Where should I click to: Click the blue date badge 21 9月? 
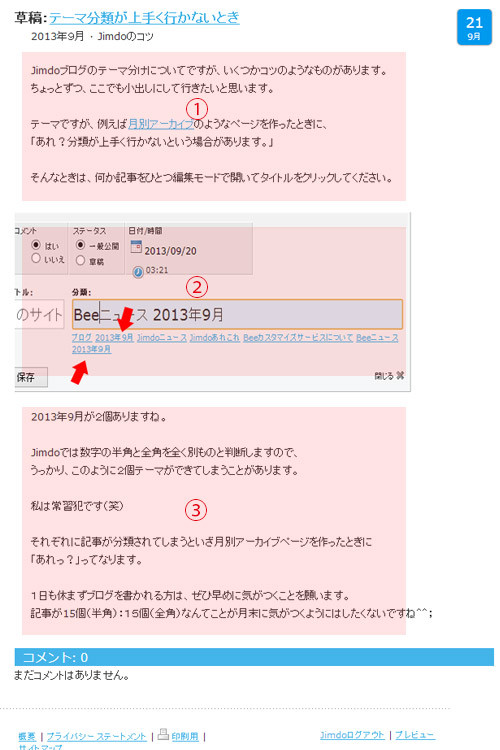pyautogui.click(x=474, y=27)
